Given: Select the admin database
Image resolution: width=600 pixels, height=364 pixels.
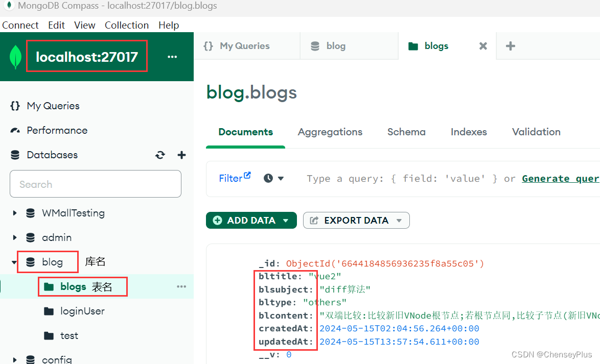Looking at the screenshot, I should pos(57,237).
